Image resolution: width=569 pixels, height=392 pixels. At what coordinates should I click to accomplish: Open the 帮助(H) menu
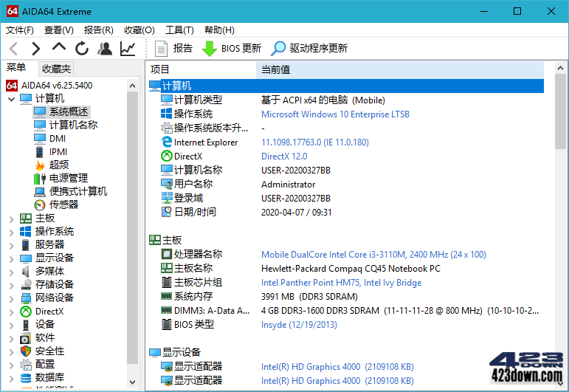219,30
